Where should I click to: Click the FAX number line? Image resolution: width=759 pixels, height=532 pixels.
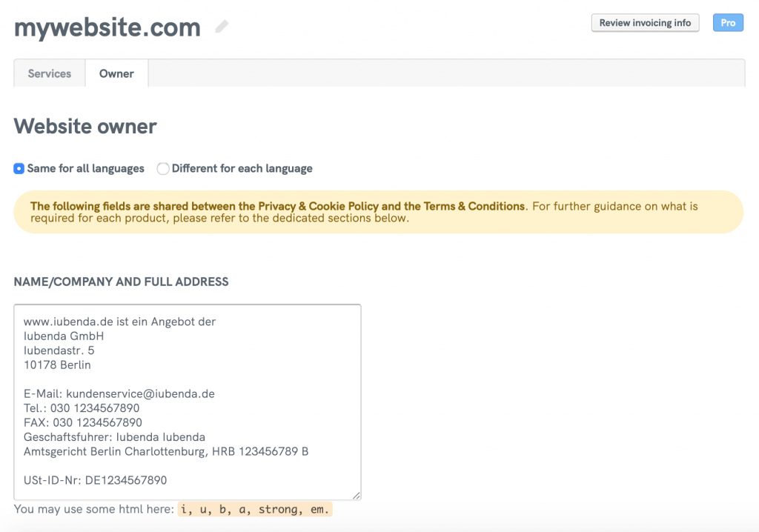pyautogui.click(x=83, y=422)
